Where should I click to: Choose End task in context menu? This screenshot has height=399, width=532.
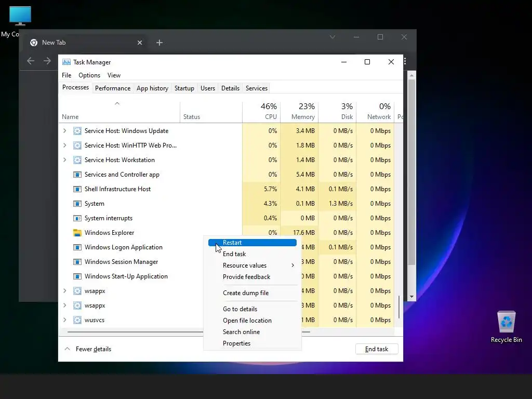252,254
